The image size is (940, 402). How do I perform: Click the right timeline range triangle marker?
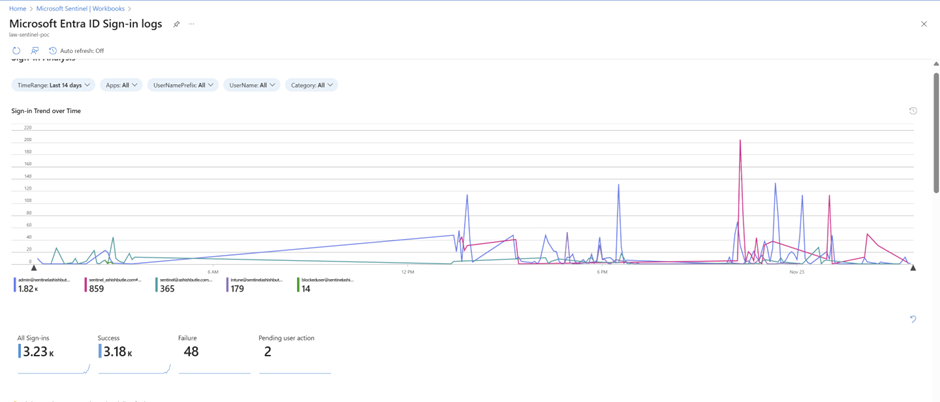[913, 267]
